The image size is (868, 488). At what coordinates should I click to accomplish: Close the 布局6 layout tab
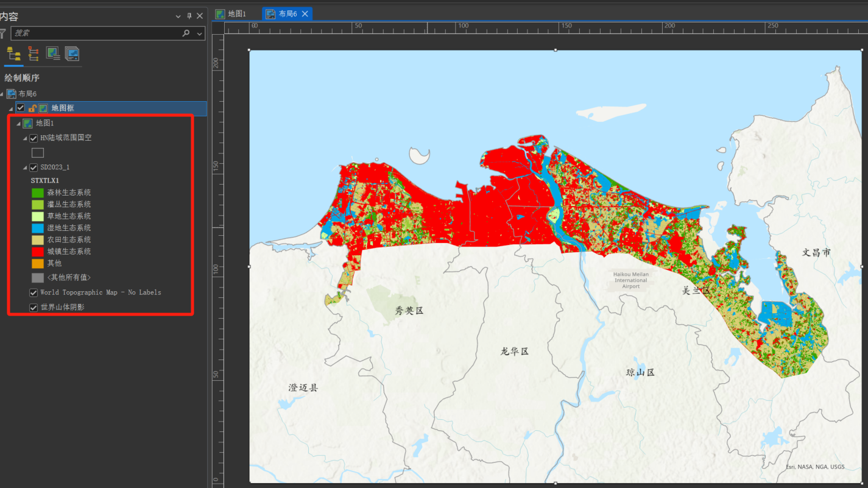[305, 13]
